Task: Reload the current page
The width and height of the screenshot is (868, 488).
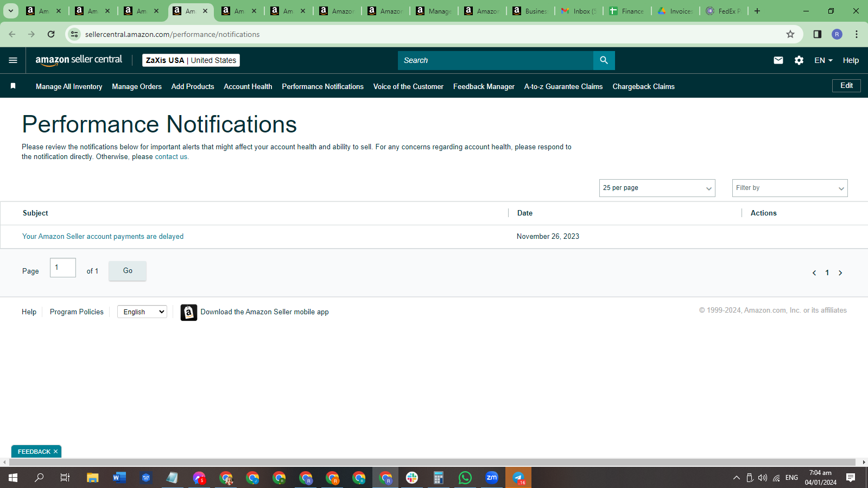Action: (51, 34)
